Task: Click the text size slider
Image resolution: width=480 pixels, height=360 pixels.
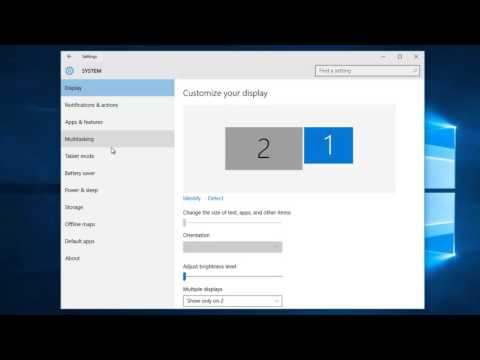Action: [232, 222]
